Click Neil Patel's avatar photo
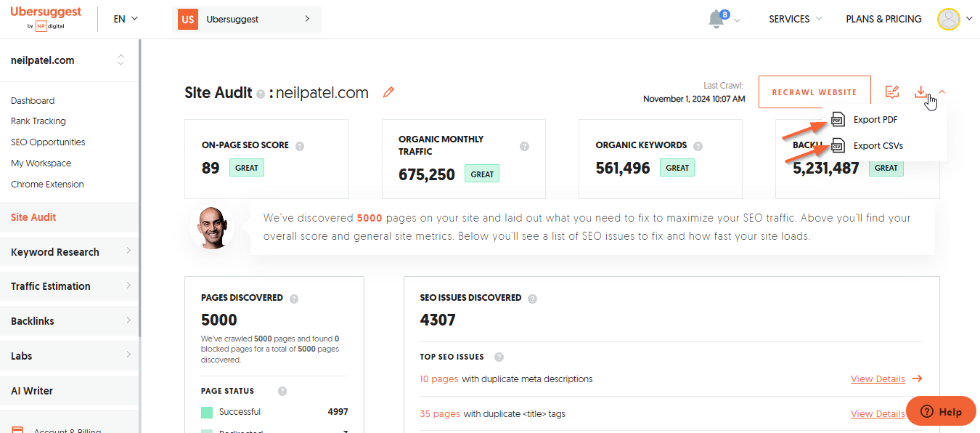 (212, 227)
